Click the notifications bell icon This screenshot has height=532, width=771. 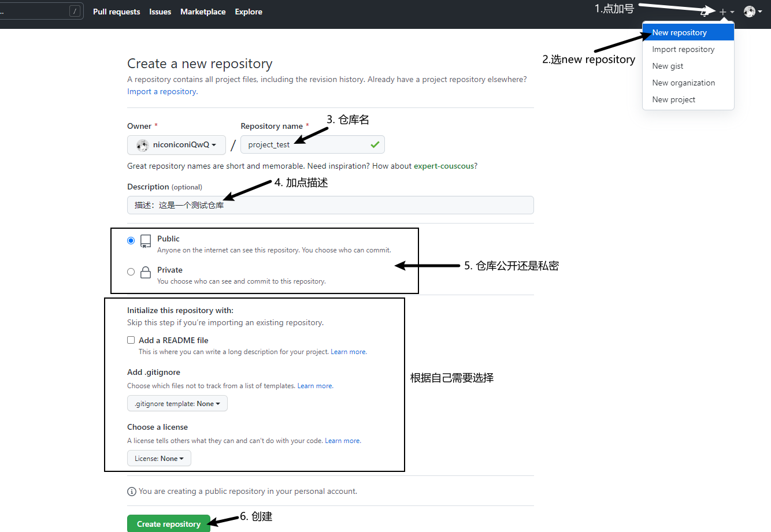click(x=704, y=12)
